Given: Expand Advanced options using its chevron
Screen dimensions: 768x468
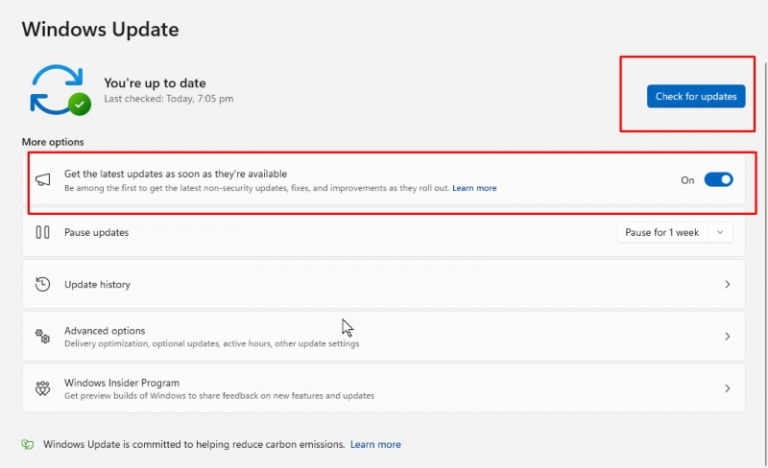Looking at the screenshot, I should click(x=727, y=336).
